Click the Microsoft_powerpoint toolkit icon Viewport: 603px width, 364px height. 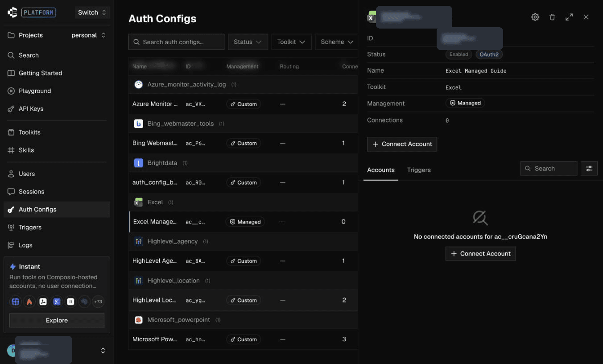(139, 320)
